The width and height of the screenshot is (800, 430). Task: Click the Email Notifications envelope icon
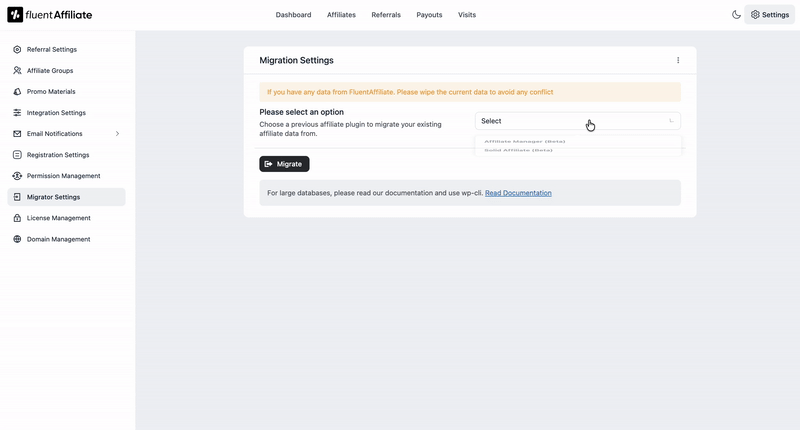coord(17,133)
